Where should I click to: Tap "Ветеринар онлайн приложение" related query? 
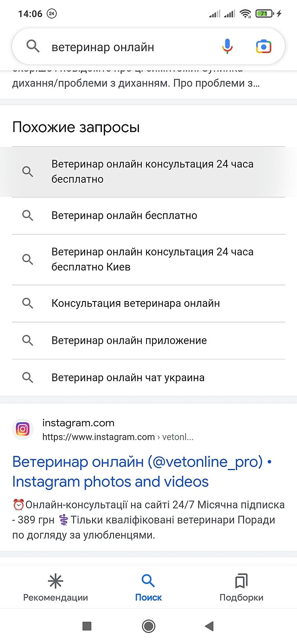[x=129, y=341]
